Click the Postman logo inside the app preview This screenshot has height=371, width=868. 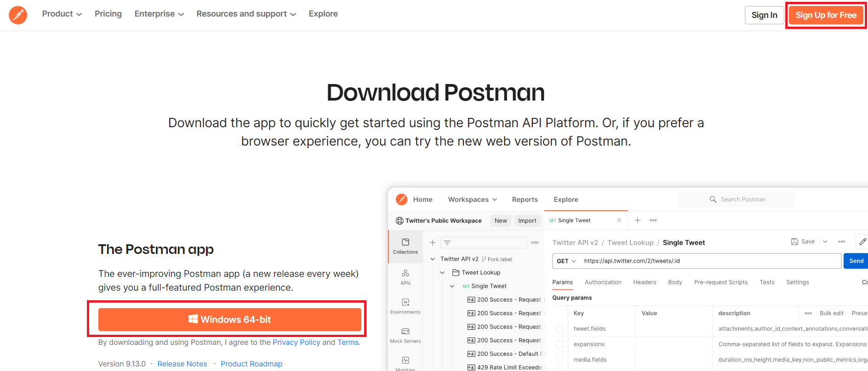coord(401,199)
